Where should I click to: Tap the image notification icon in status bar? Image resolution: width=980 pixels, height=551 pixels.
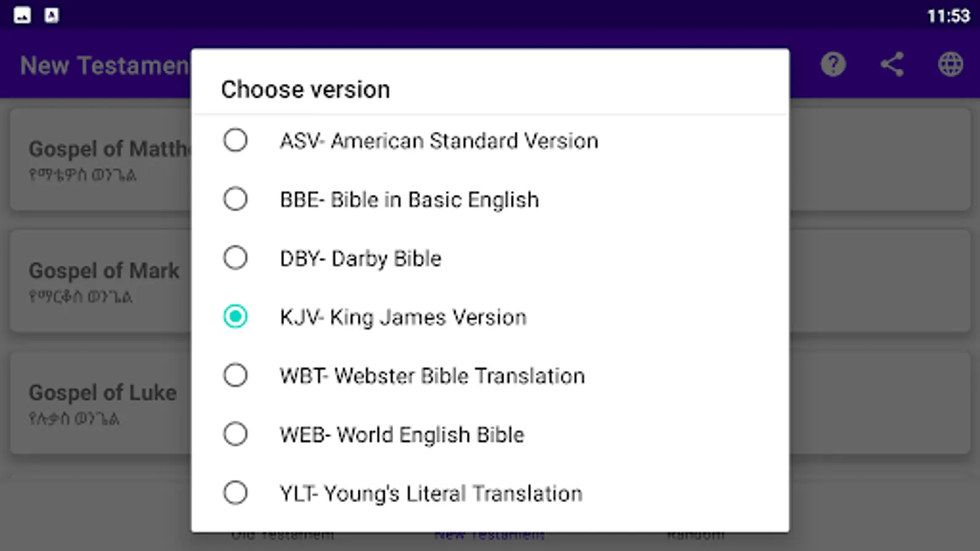click(x=22, y=15)
